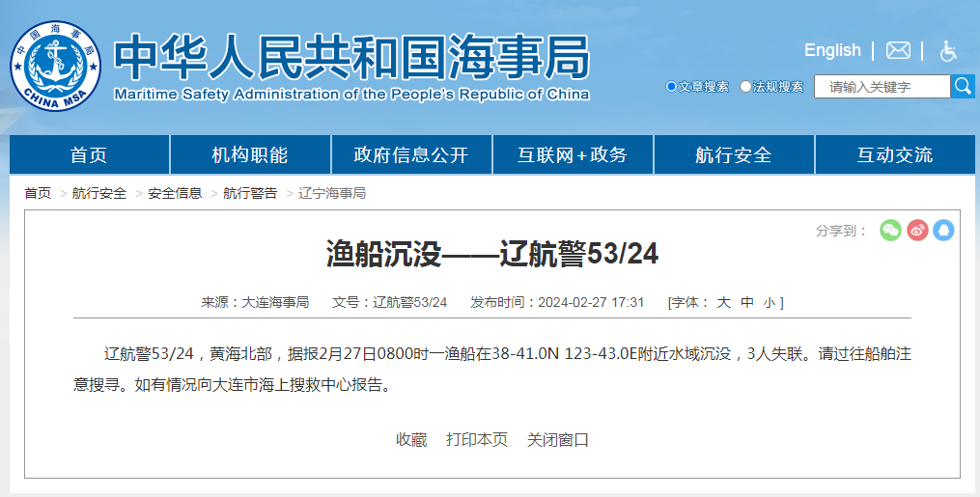Open the email envelope icon

(898, 50)
